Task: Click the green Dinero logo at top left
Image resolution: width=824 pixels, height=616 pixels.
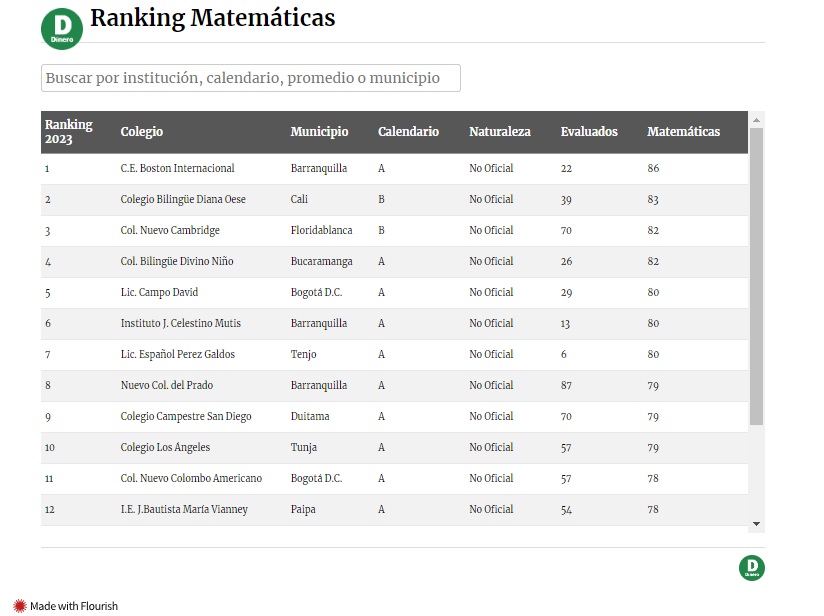Action: pyautogui.click(x=62, y=28)
